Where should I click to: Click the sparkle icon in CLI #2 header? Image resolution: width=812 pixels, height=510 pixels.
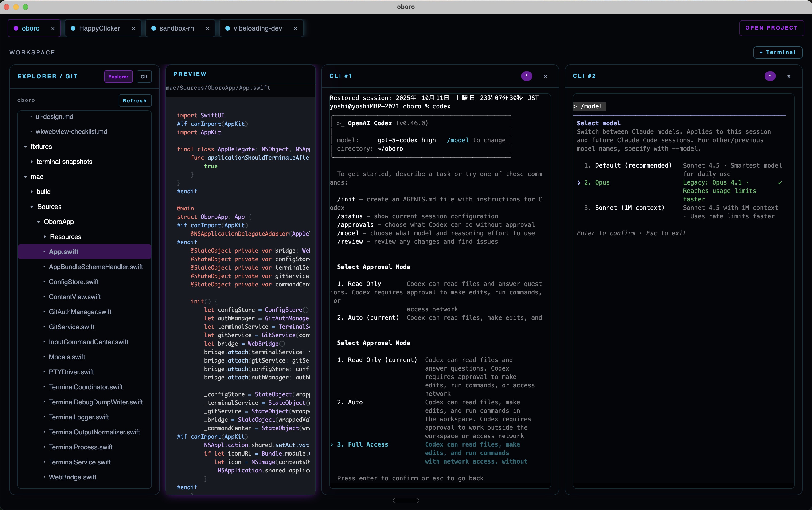tap(770, 76)
